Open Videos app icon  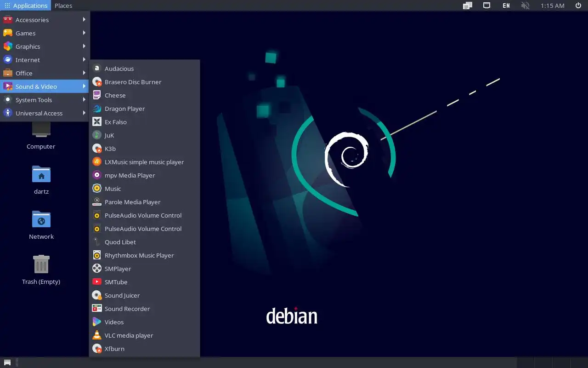pyautogui.click(x=97, y=322)
